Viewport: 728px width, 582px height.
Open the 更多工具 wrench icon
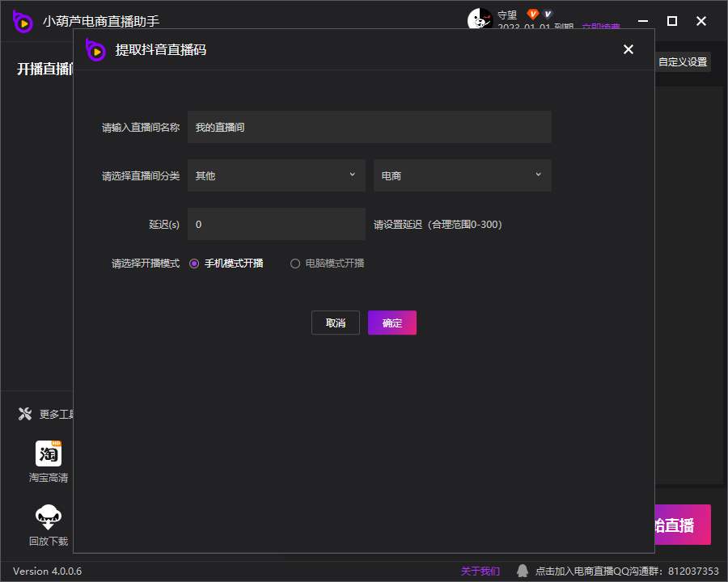click(25, 415)
